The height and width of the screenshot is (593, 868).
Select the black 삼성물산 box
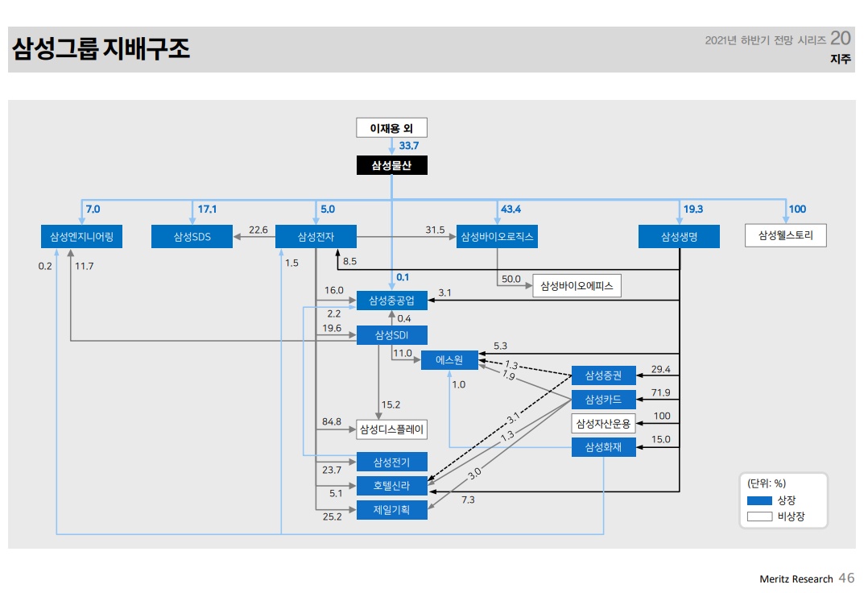pyautogui.click(x=391, y=165)
